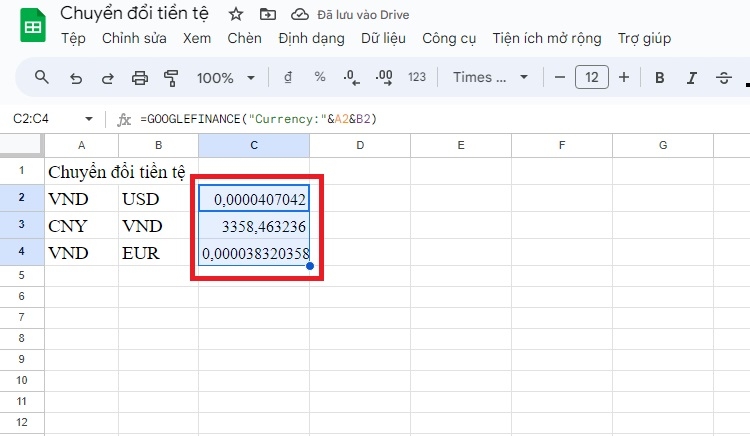The image size is (750, 436).
Task: Click cell A2 containing VND
Action: [81, 198]
